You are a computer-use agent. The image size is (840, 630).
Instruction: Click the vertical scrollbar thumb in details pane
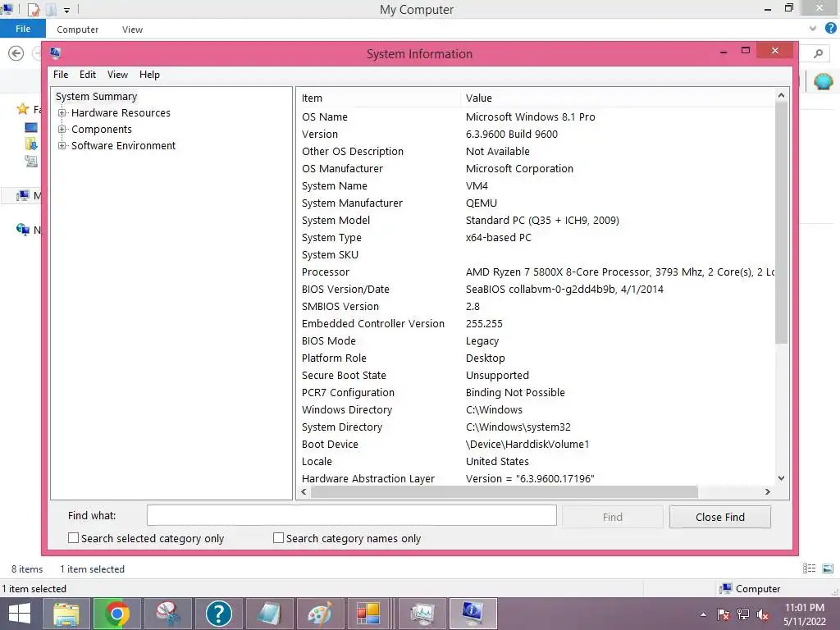[x=781, y=222]
